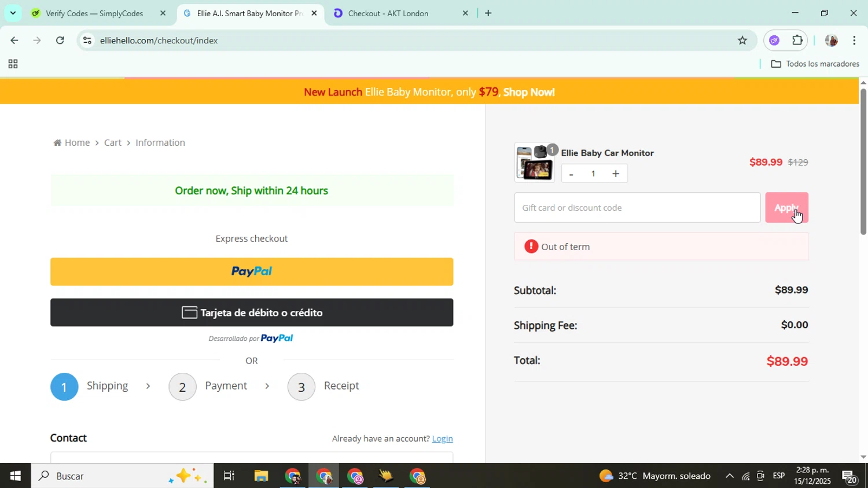
Task: Open the Ellie Baby Car Monitor thumbnail
Action: (x=534, y=163)
